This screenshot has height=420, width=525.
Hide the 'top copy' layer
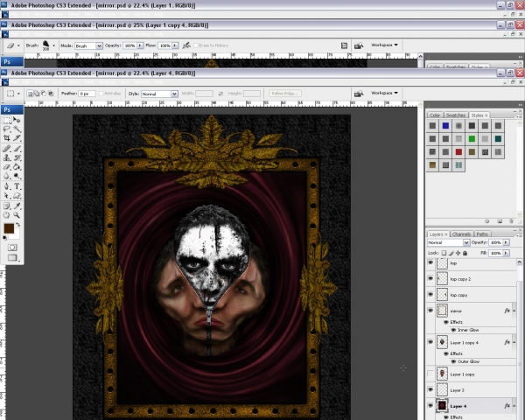pos(430,294)
